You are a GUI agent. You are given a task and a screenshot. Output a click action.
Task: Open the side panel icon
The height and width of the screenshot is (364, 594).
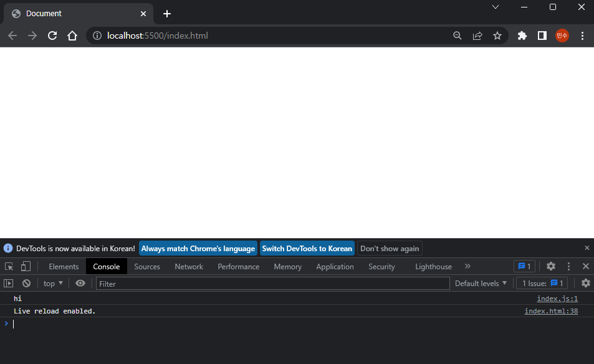click(542, 36)
